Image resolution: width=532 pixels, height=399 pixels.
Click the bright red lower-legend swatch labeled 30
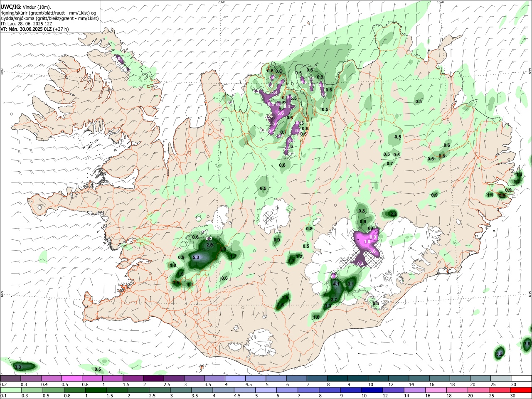coord(521,390)
